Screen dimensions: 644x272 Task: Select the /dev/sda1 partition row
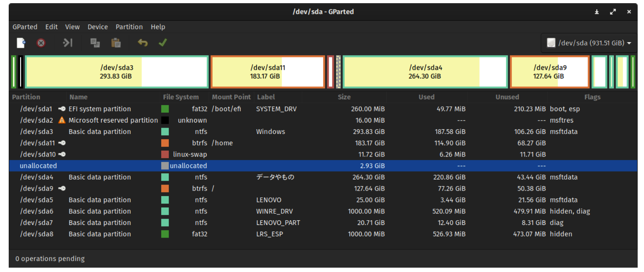323,109
